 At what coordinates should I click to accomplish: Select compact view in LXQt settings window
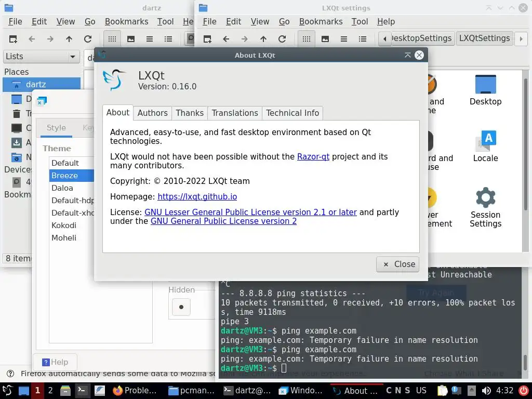tap(344, 39)
